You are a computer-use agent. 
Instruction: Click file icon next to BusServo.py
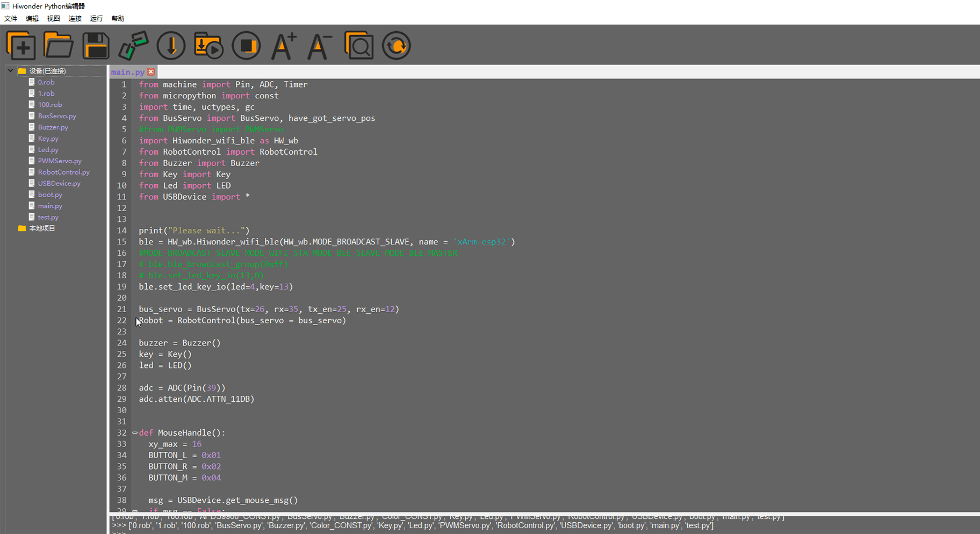coord(32,116)
